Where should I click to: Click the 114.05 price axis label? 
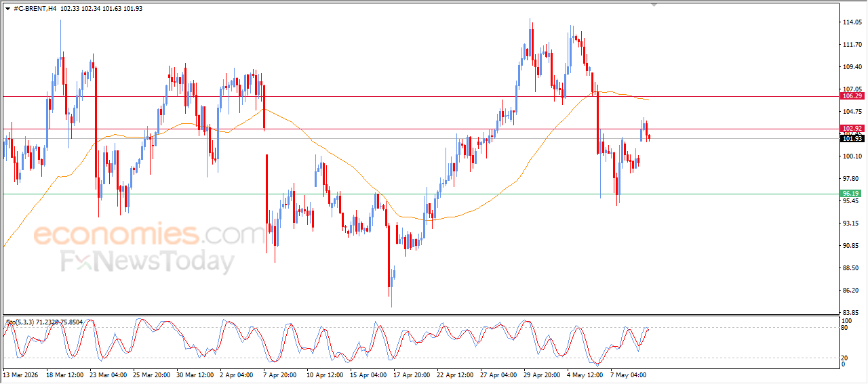[x=852, y=22]
